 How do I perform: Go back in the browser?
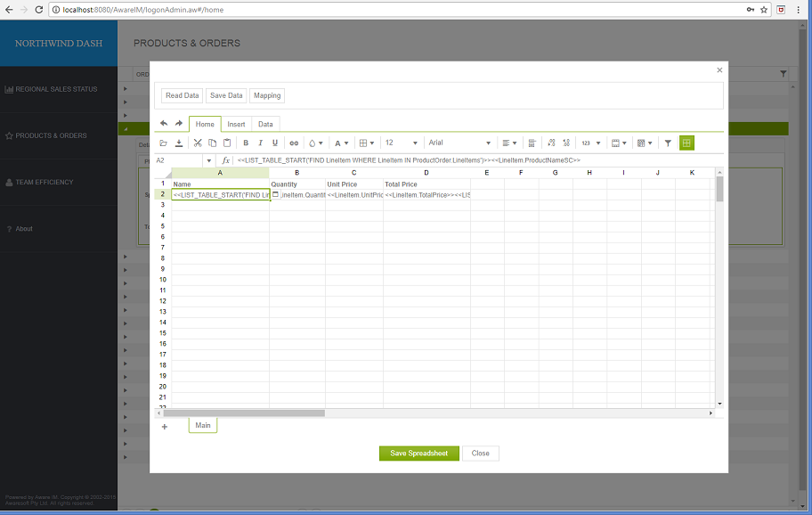[9, 10]
